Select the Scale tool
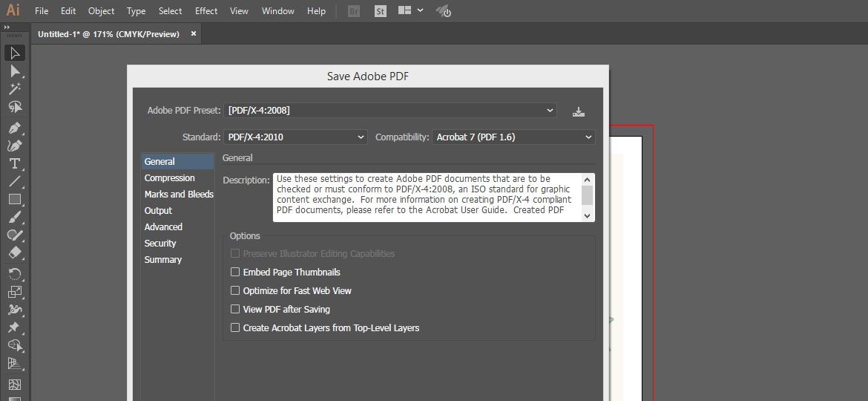This screenshot has height=401, width=868. (x=15, y=291)
